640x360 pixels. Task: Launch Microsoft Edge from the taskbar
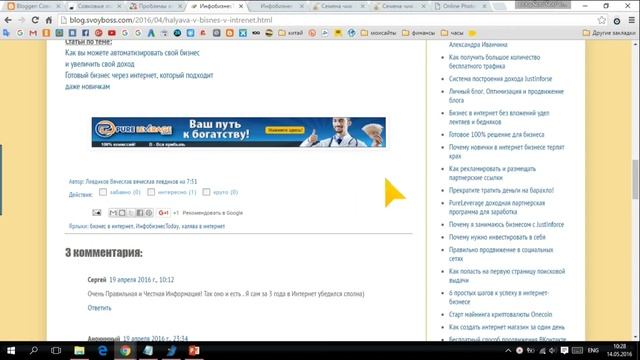point(102,351)
